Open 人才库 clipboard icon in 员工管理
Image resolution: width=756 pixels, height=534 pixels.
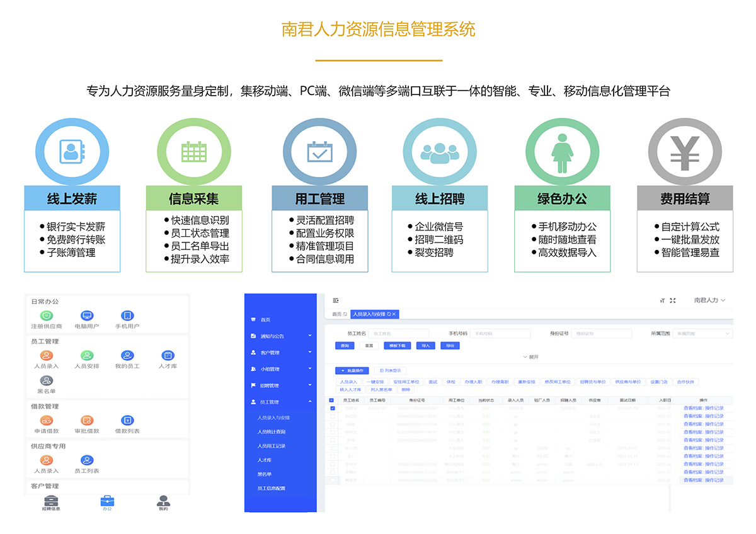(168, 356)
